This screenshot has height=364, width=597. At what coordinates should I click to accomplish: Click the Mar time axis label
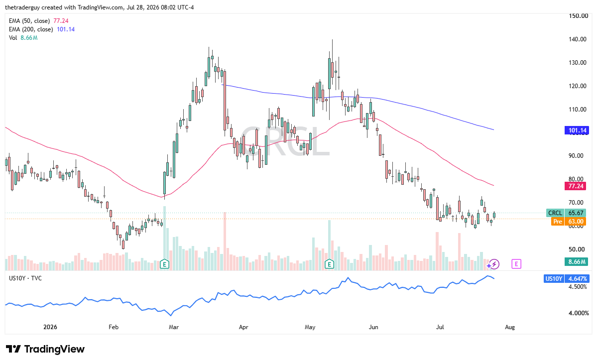174,327
